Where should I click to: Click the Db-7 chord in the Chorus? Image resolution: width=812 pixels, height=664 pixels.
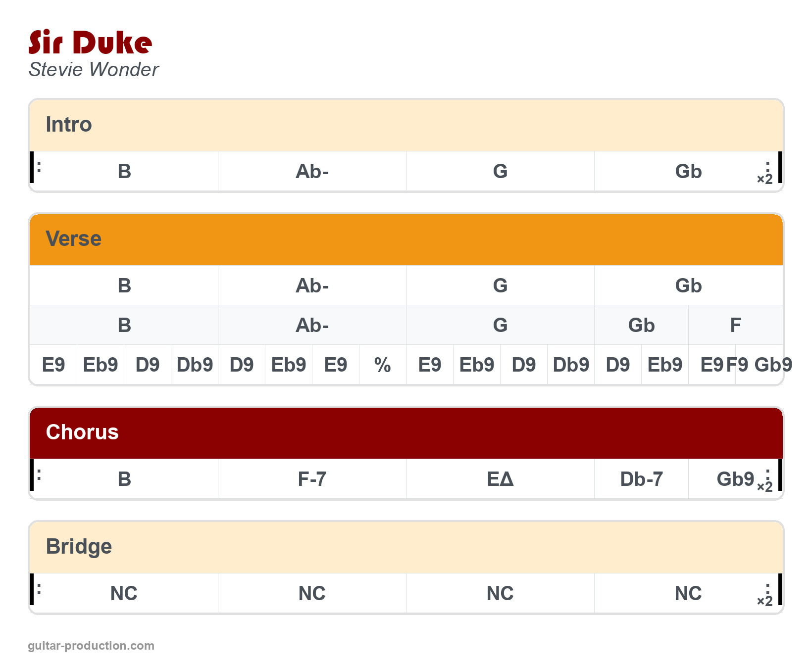[x=641, y=479]
